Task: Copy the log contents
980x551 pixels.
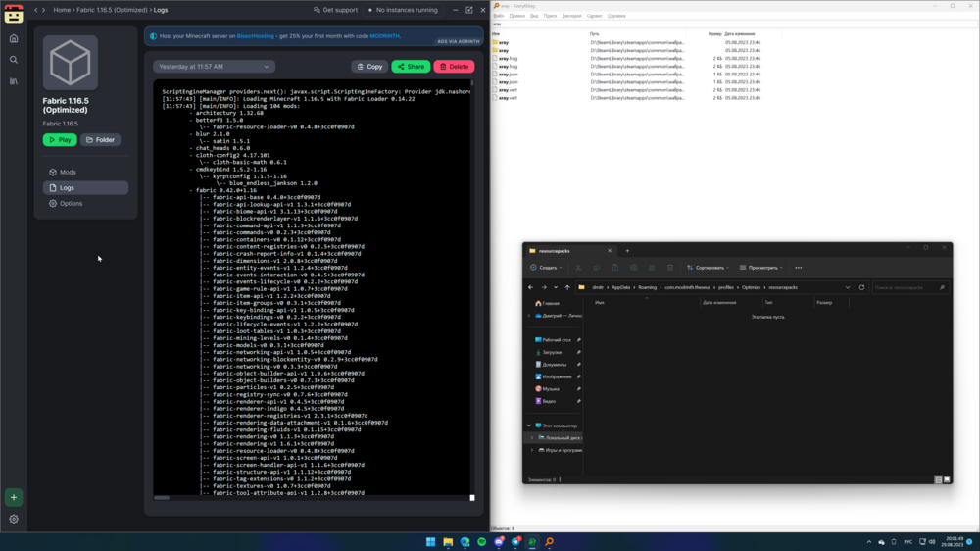Action: [369, 67]
